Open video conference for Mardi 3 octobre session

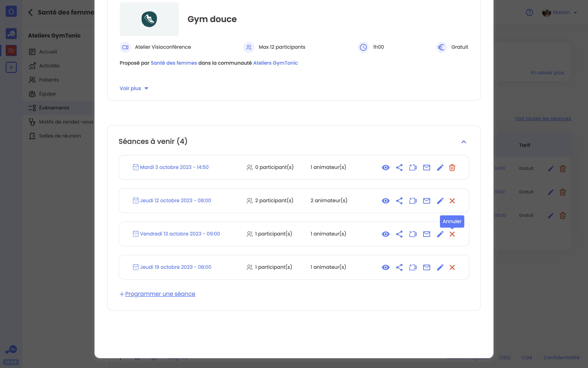click(x=413, y=168)
